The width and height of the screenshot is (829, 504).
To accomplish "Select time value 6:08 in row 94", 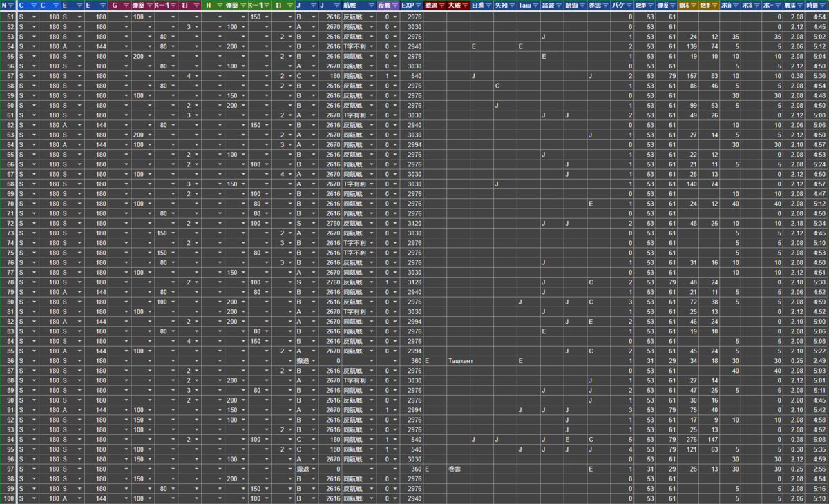I will (x=817, y=438).
